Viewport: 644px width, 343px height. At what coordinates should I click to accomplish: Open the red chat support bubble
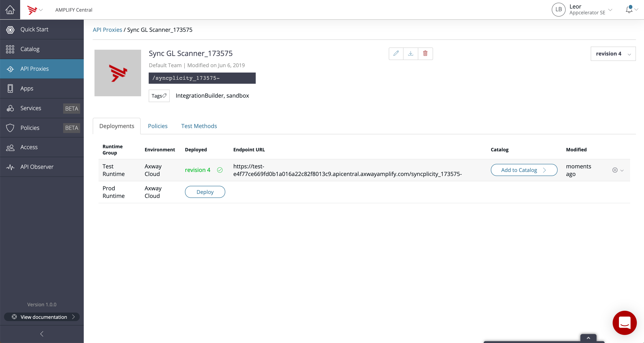tap(624, 322)
